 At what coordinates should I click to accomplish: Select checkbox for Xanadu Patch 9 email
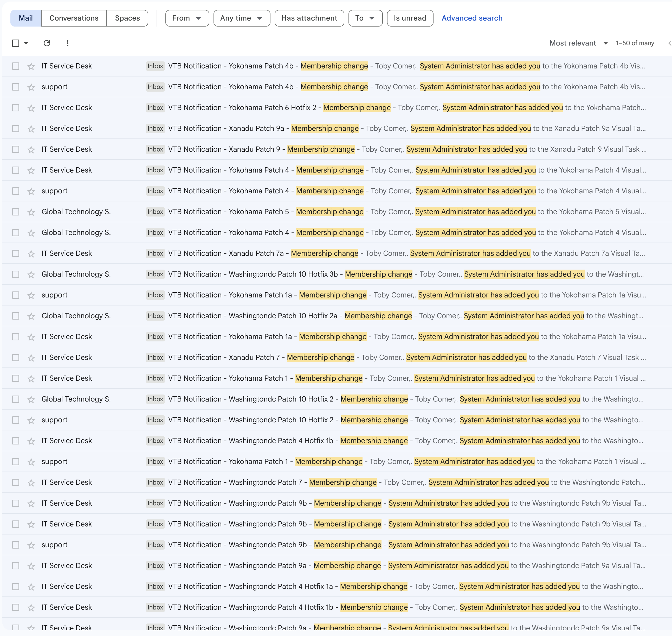click(16, 150)
